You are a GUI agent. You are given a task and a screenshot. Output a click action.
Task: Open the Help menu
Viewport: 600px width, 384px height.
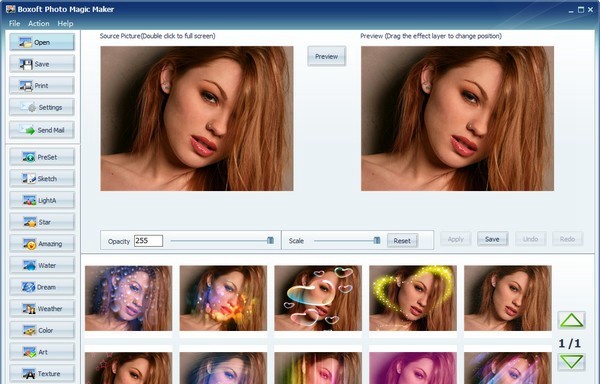point(65,23)
